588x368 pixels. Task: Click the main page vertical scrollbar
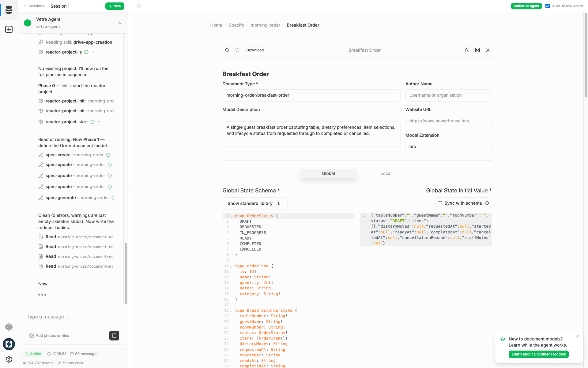tap(586, 55)
